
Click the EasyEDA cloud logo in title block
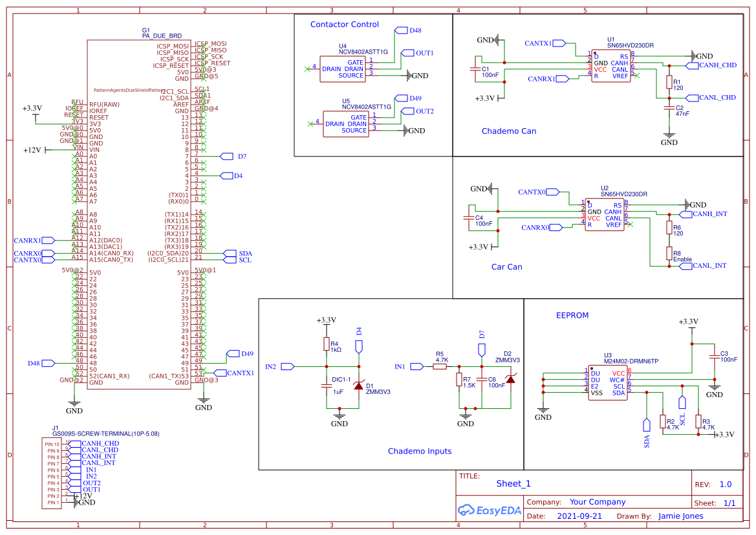click(467, 511)
